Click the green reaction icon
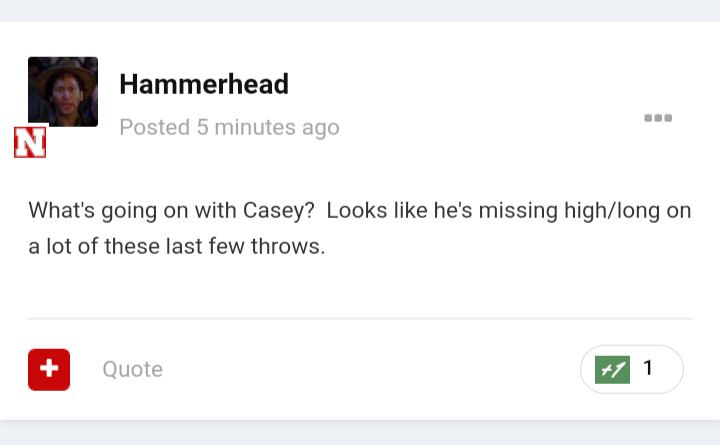720x445 pixels. point(612,369)
